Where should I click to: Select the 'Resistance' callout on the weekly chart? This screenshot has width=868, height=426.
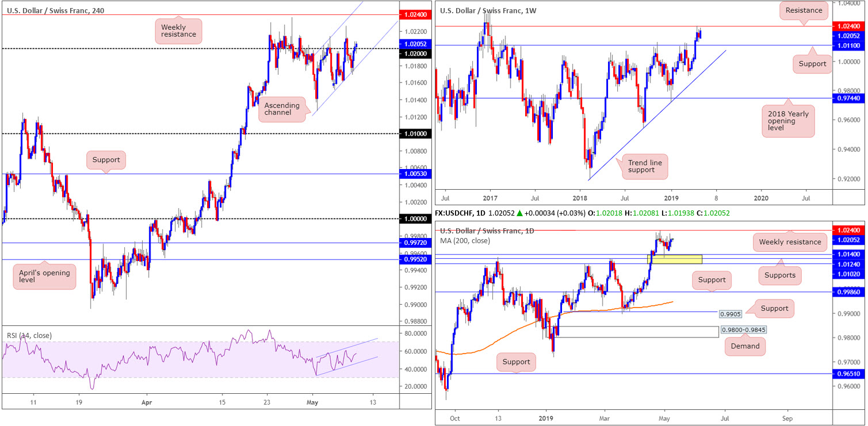[x=804, y=10]
